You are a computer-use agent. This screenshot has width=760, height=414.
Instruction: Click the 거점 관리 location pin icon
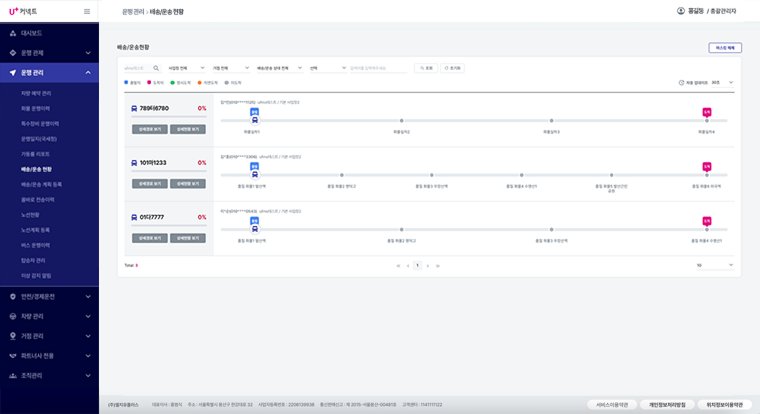coord(13,336)
